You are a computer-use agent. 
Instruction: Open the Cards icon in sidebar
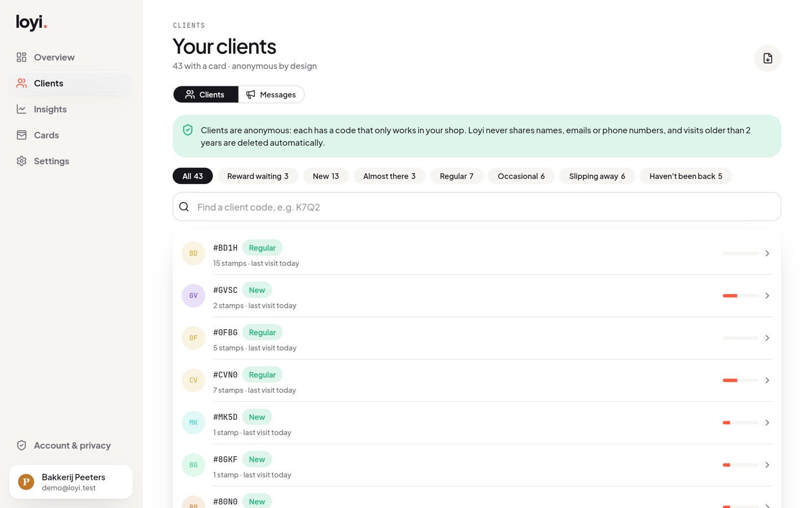point(21,135)
